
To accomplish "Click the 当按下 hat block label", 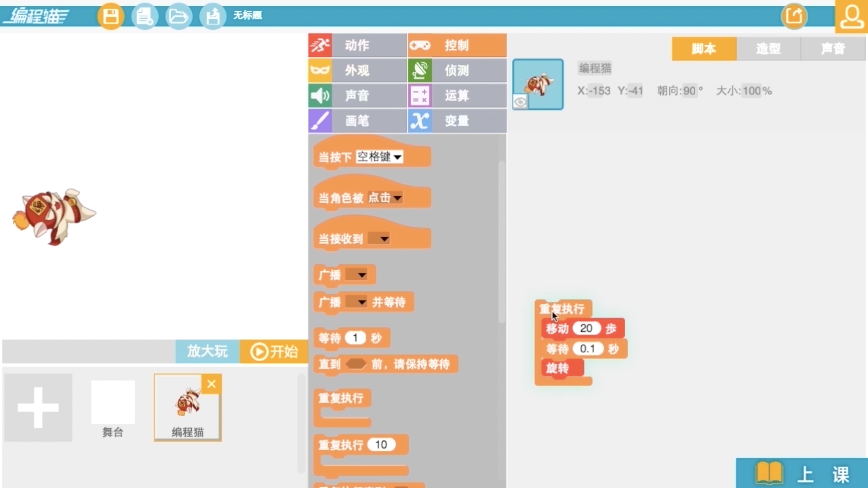I will tap(335, 157).
